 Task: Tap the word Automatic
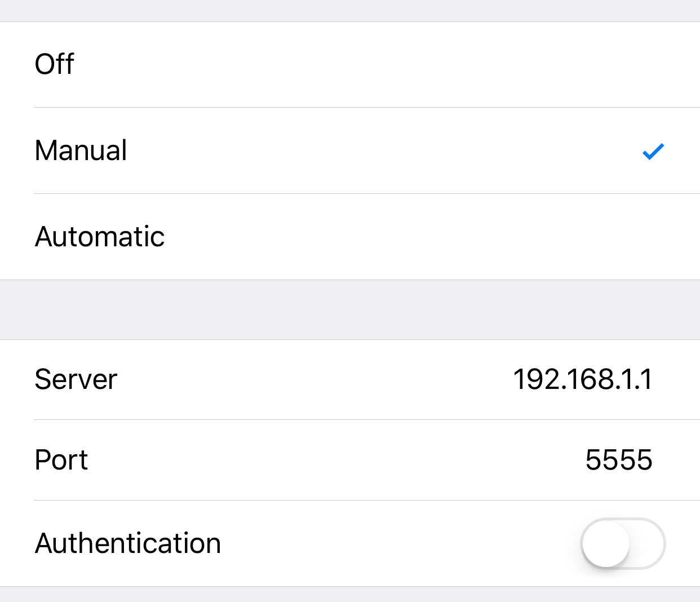(x=100, y=237)
